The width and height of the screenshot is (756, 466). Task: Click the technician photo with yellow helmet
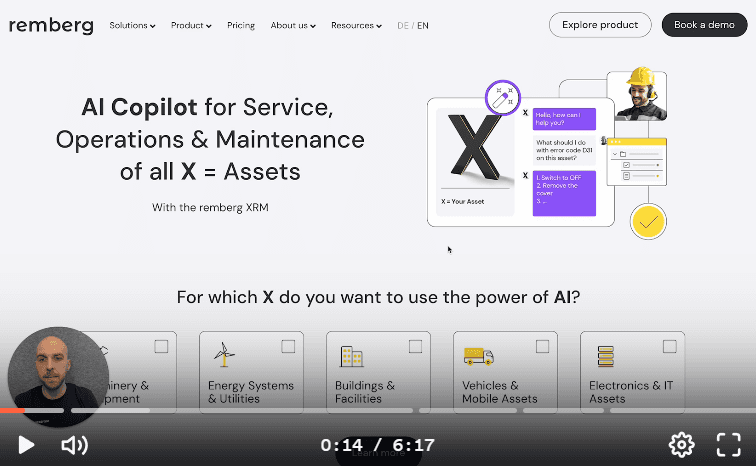pos(637,95)
